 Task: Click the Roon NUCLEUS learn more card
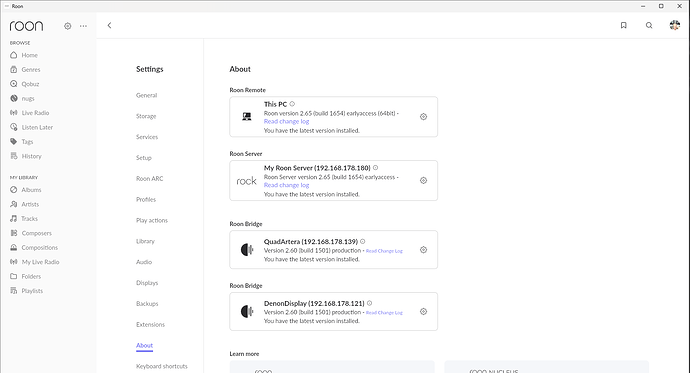[x=547, y=367]
